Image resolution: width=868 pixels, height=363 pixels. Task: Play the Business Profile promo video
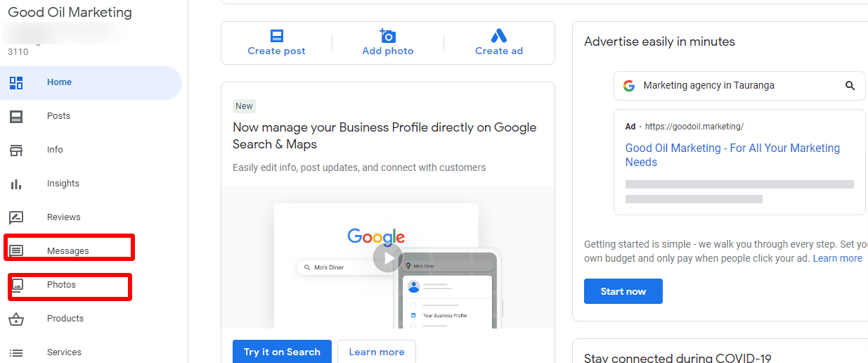(x=387, y=257)
